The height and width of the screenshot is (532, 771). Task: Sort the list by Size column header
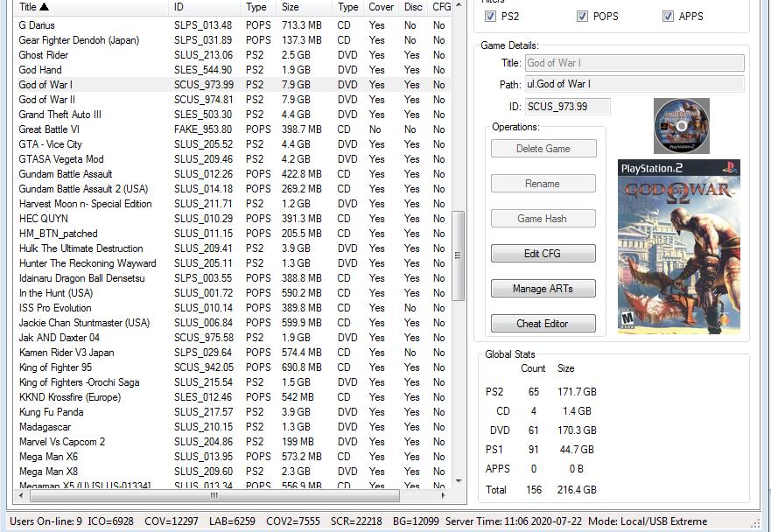[304, 7]
